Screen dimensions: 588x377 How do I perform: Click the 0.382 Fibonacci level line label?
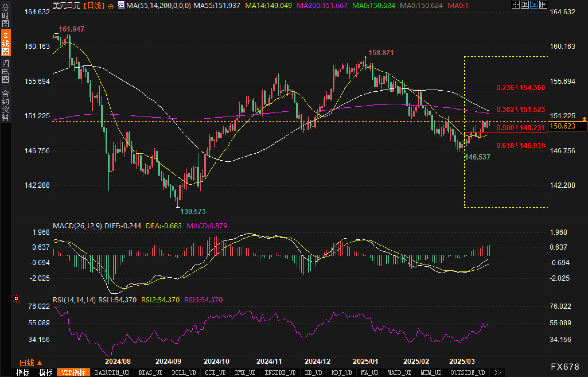click(520, 109)
